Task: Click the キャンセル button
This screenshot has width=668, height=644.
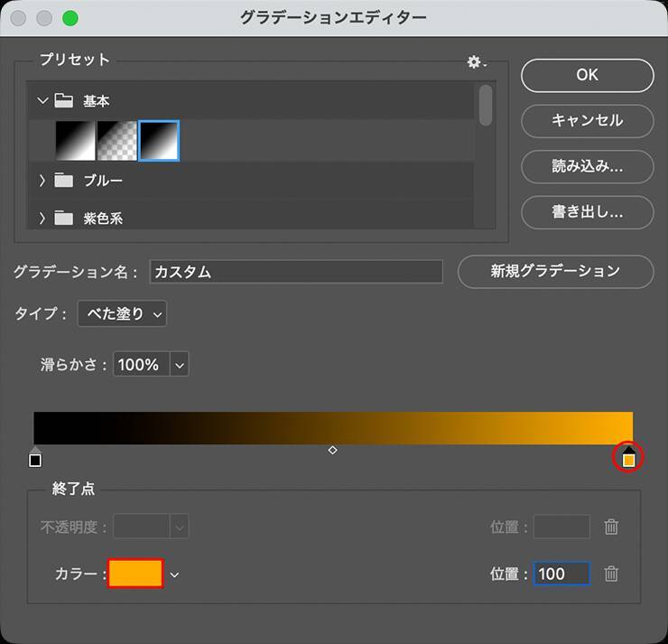Action: pos(588,121)
